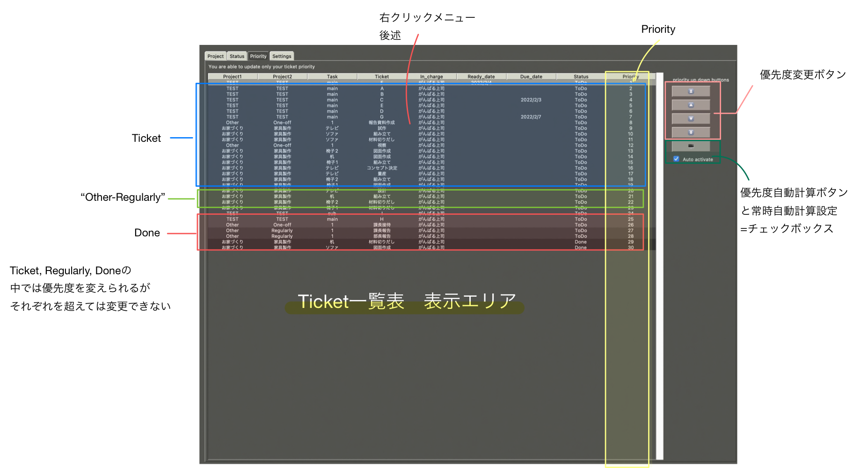Click priority number 25 in the Priority column

click(x=631, y=219)
